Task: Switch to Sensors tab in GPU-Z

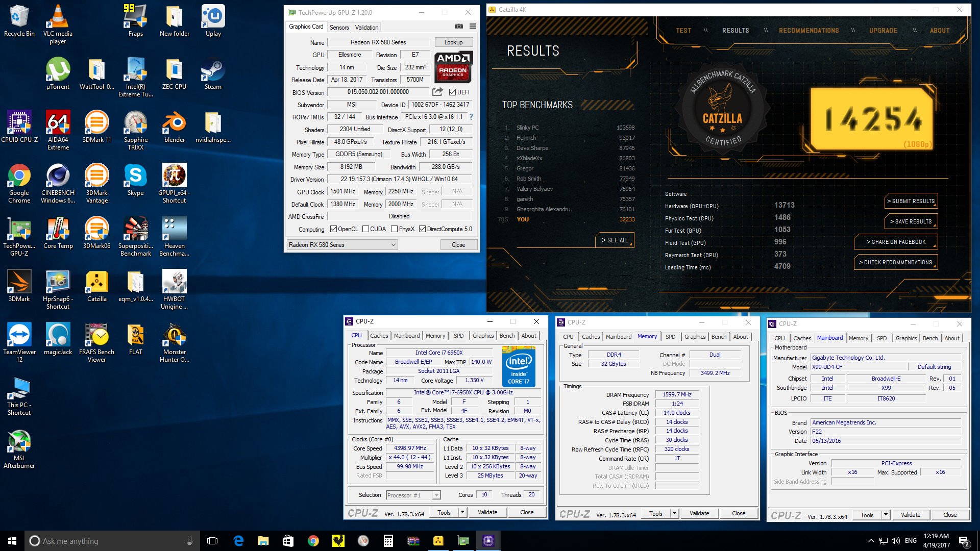Action: click(x=339, y=28)
